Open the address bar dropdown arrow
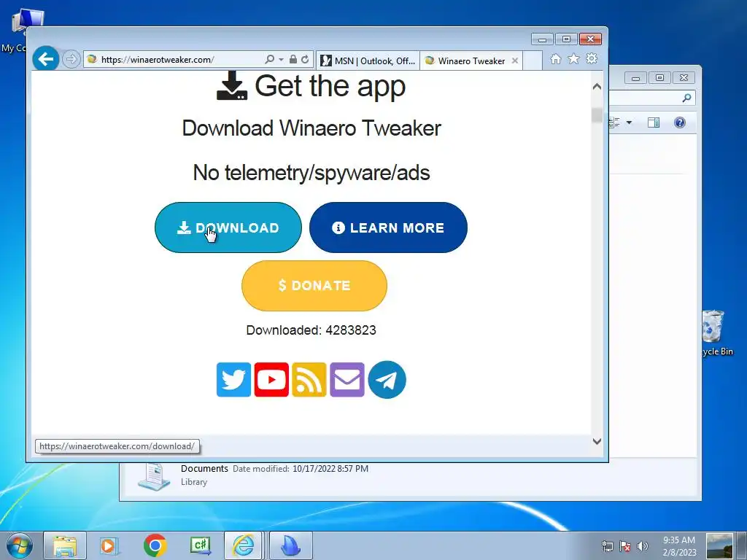The width and height of the screenshot is (747, 560). [281, 60]
